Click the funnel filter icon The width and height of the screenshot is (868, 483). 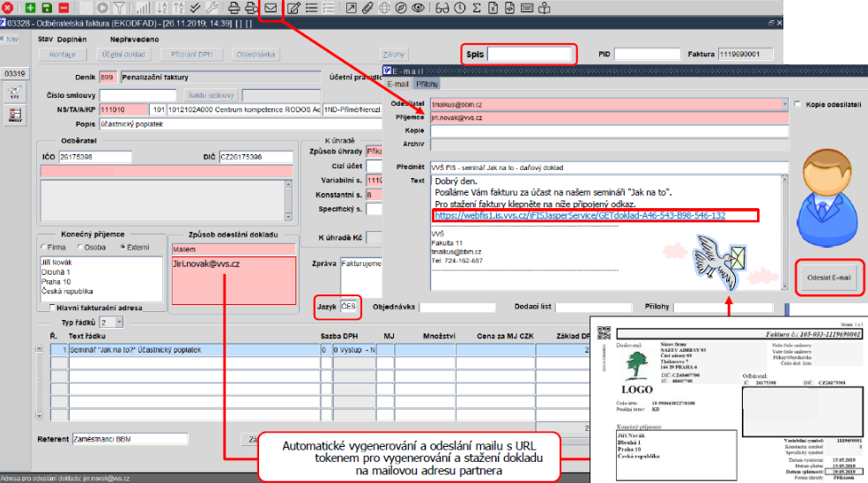[x=120, y=8]
